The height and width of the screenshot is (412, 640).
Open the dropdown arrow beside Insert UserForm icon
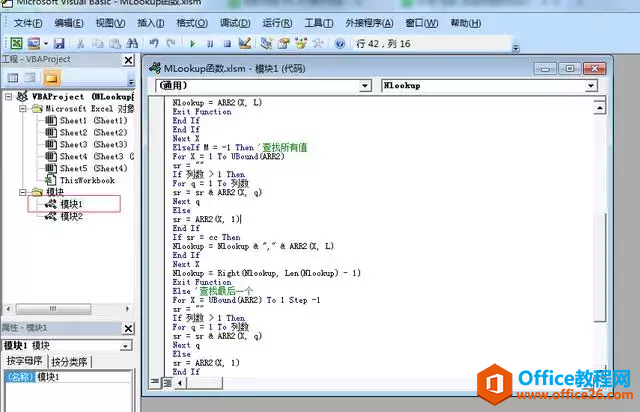click(46, 43)
